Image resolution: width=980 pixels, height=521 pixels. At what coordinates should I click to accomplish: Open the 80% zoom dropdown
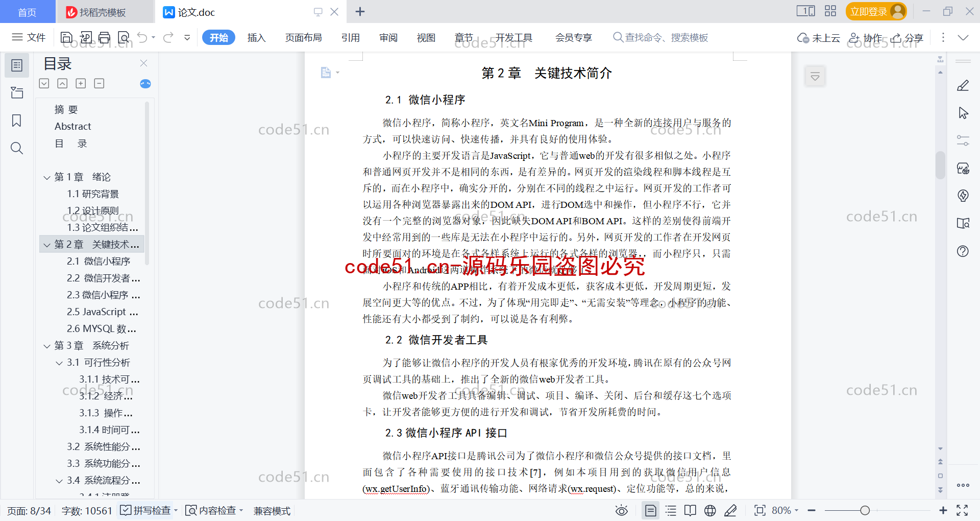785,510
